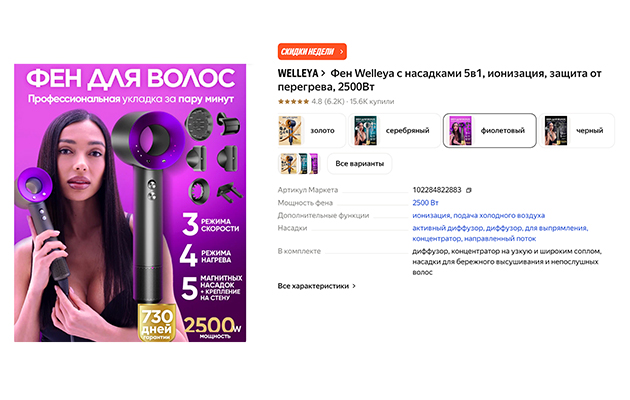The width and height of the screenshot is (630, 400).
Task: Click the chevron after WELLEYA brand name
Action: (323, 73)
